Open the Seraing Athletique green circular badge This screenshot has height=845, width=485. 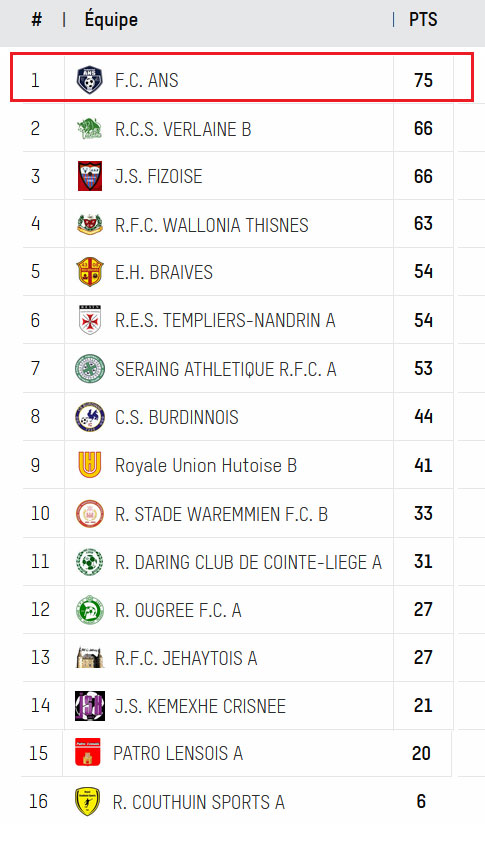tap(89, 369)
